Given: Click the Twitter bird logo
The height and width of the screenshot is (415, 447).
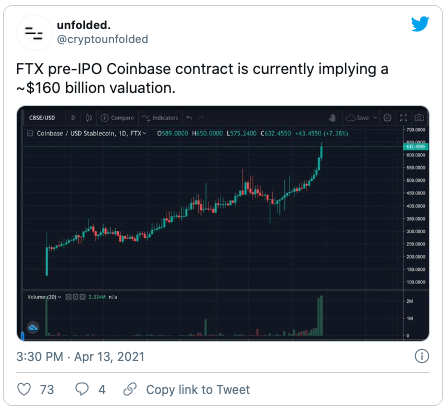Looking at the screenshot, I should (420, 24).
